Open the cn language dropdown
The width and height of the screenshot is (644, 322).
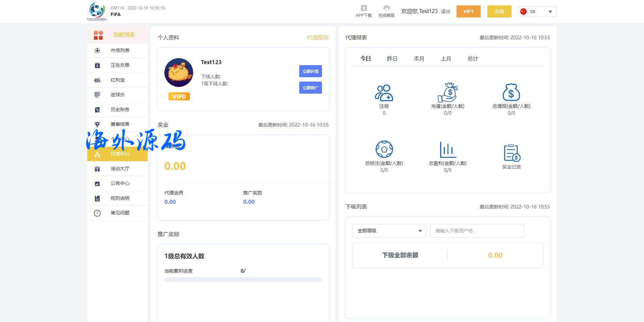point(537,11)
